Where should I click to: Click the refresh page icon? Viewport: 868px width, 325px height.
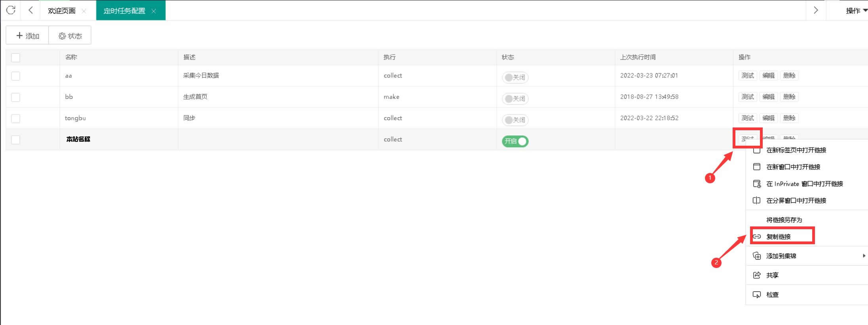pos(11,10)
